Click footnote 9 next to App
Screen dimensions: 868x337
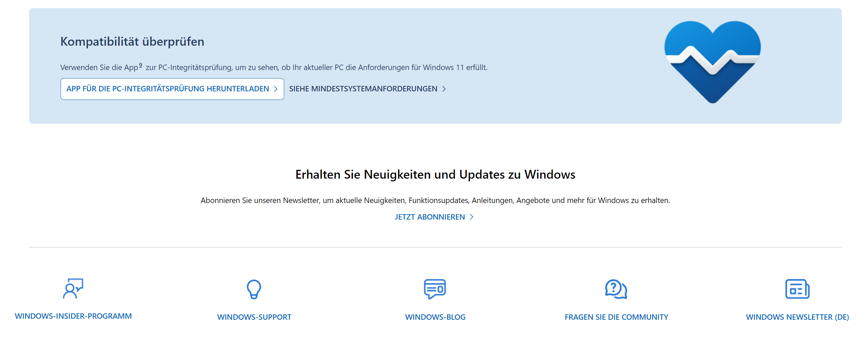141,65
